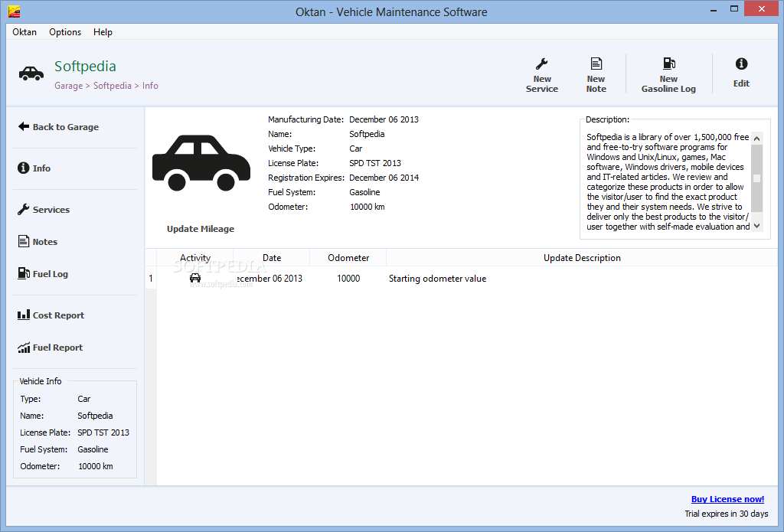The width and height of the screenshot is (784, 532).
Task: Click Update Mileage
Action: coord(201,229)
